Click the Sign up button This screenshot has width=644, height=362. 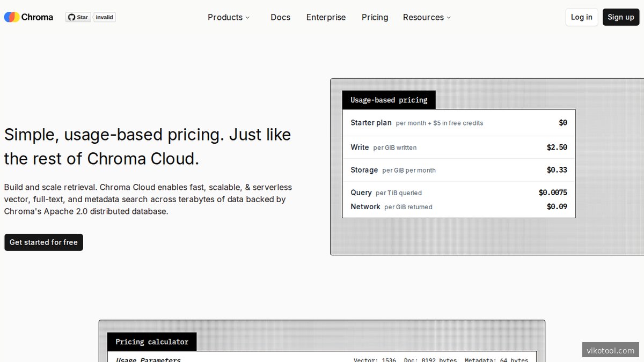(x=621, y=17)
